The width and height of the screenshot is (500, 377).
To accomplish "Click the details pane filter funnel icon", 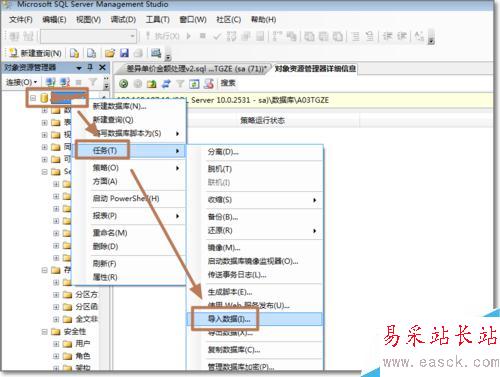I will tap(180, 84).
